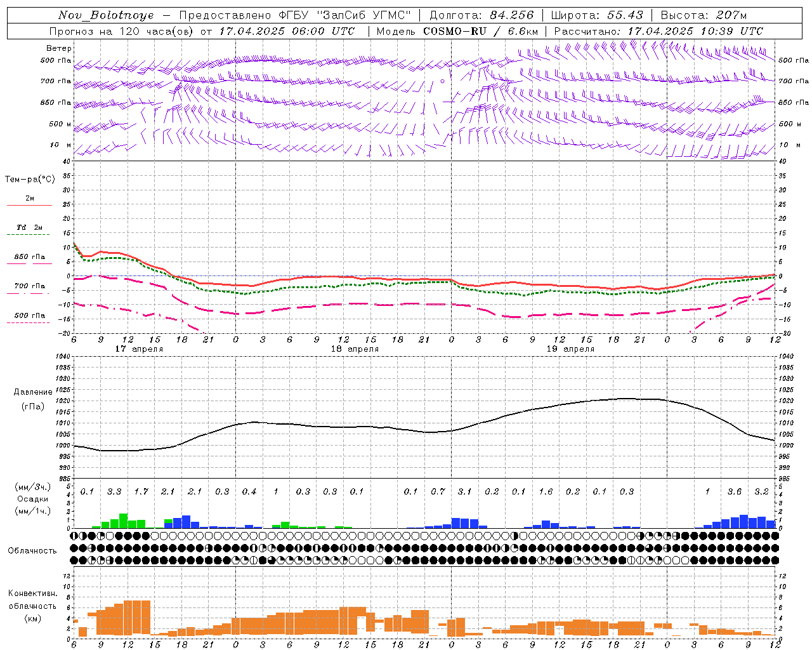Image resolution: width=812 pixels, height=650 pixels.
Task: Click the Конвективн. облачность (км) label
Action: (32, 606)
